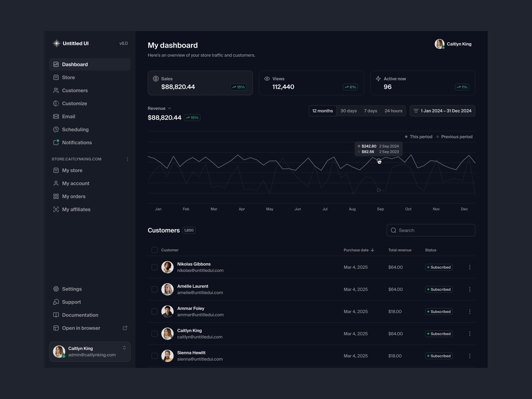Click the Notifications icon with green dot
532x399 pixels.
click(x=56, y=142)
